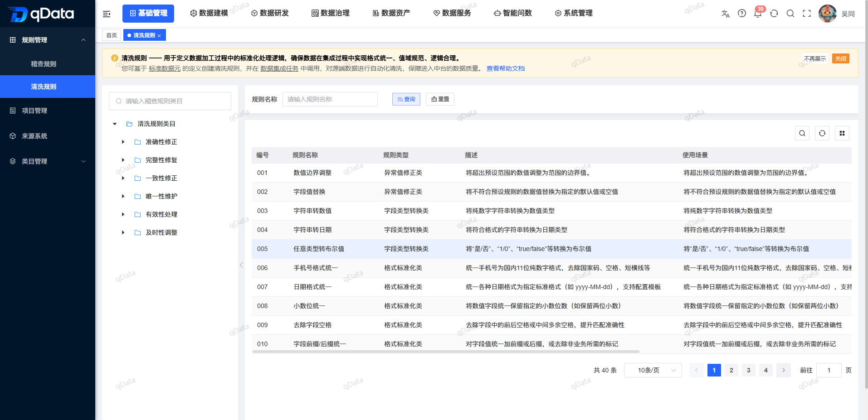Select the 数值边界调整 rule name
868x420 pixels.
(x=312, y=173)
